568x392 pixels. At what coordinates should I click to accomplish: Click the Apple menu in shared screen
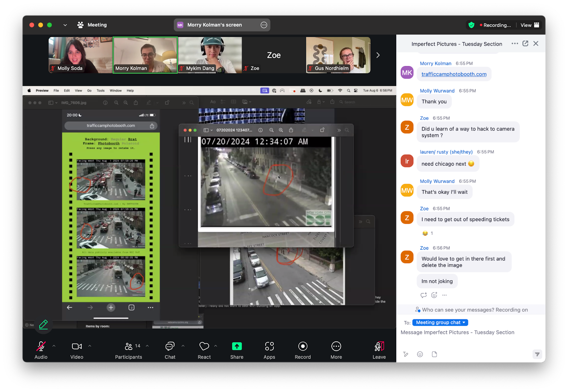[x=29, y=90]
